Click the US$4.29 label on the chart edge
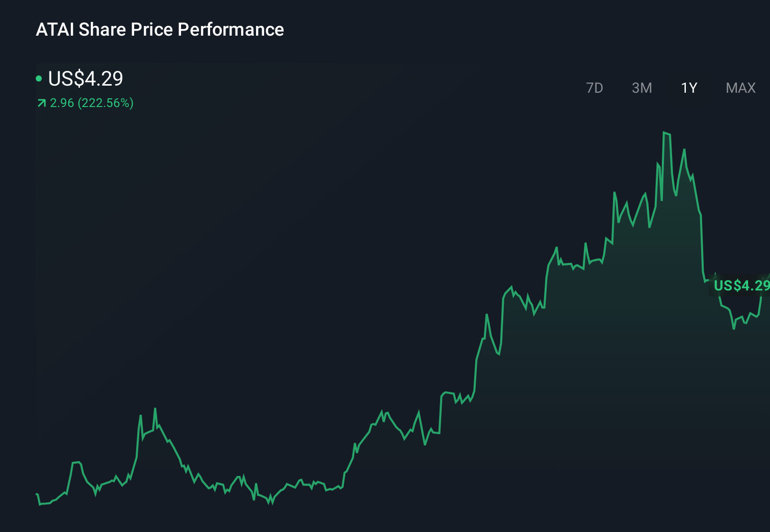770x532 pixels. click(740, 286)
